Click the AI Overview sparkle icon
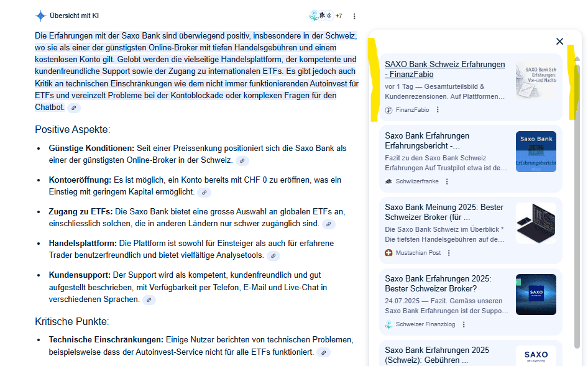The height and width of the screenshot is (366, 588). point(40,16)
